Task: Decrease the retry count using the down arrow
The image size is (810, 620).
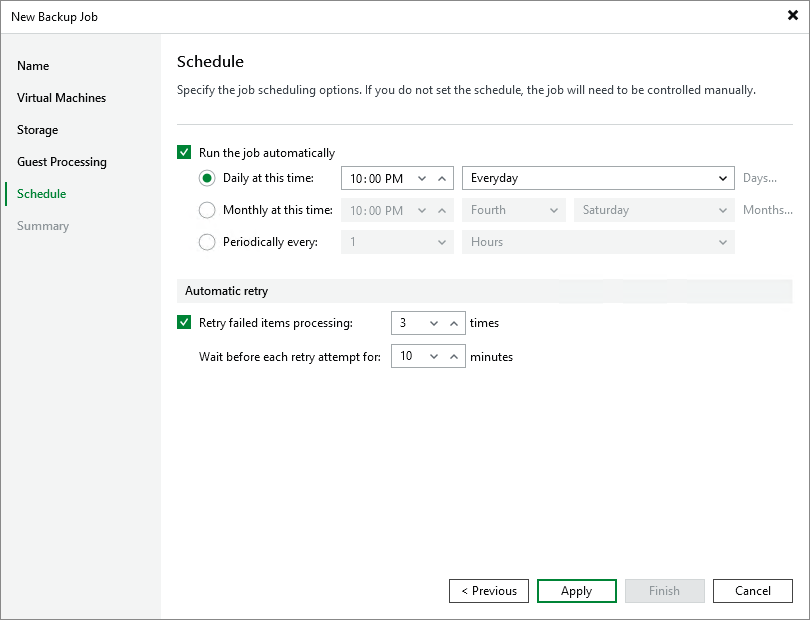Action: [433, 323]
